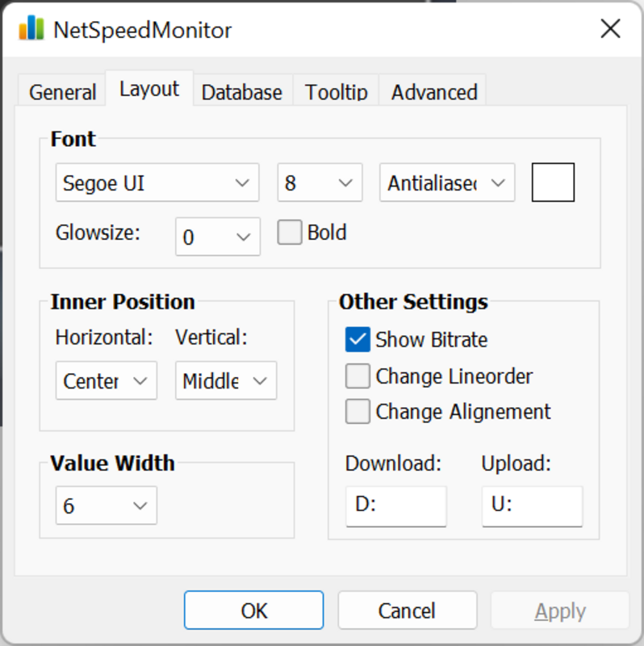Click the Font group heading
Image resolution: width=644 pixels, height=646 pixels.
(73, 139)
